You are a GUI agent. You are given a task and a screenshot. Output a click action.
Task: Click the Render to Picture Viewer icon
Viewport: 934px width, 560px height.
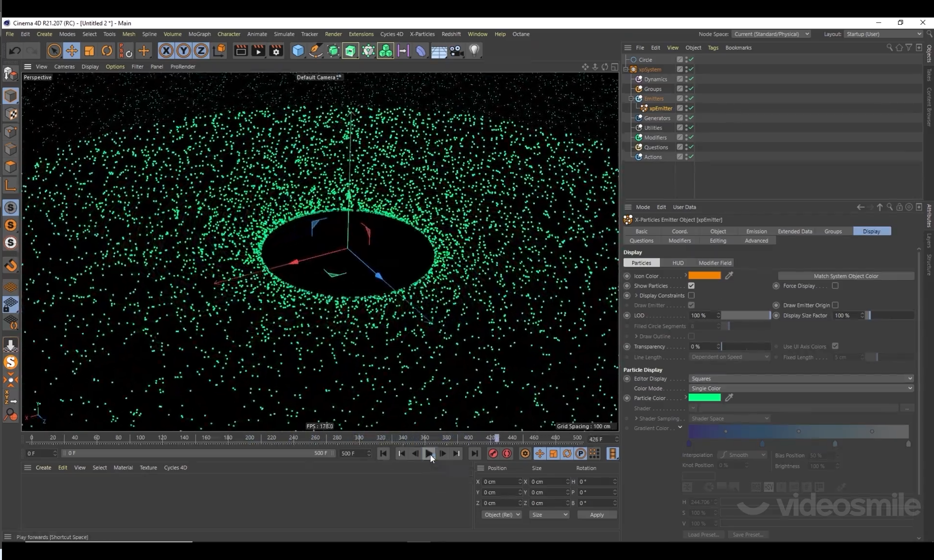click(x=258, y=51)
